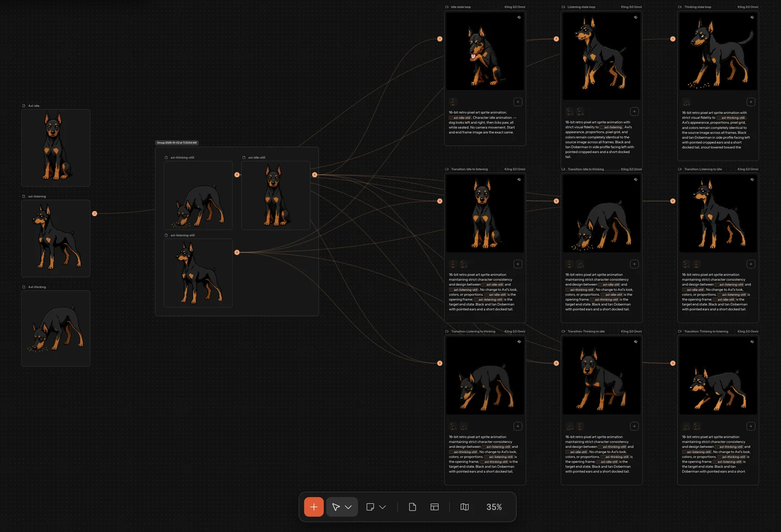Toggle audio on Transition: Idle to listening node
The image size is (781, 532).
point(519,179)
